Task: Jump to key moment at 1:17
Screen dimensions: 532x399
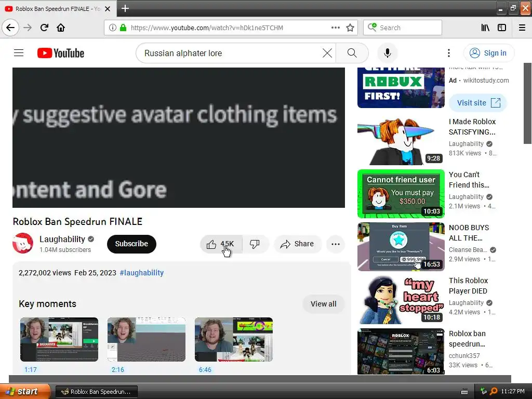Action: (x=59, y=339)
